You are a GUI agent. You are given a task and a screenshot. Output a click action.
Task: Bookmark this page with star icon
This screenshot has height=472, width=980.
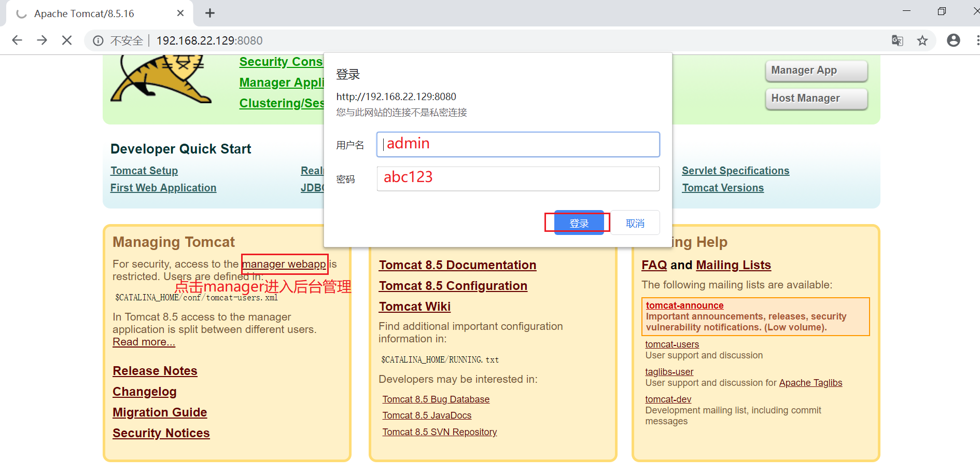(922, 40)
